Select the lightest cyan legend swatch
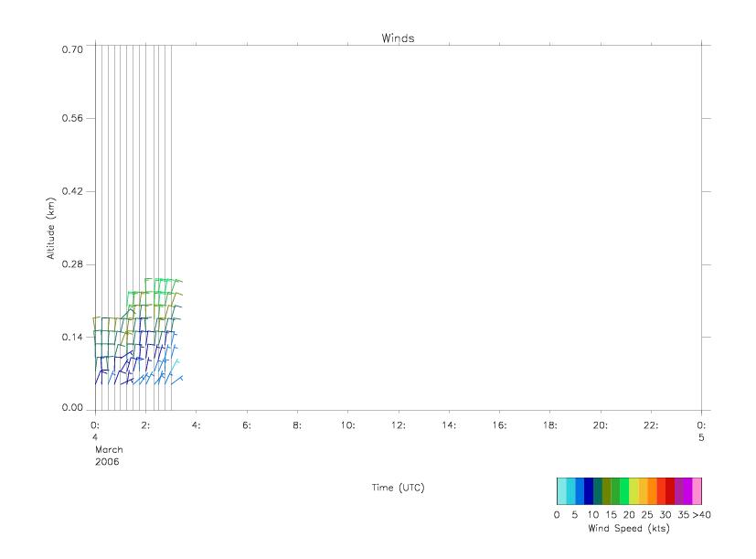Viewport: 756px width, 559px height. pyautogui.click(x=561, y=491)
